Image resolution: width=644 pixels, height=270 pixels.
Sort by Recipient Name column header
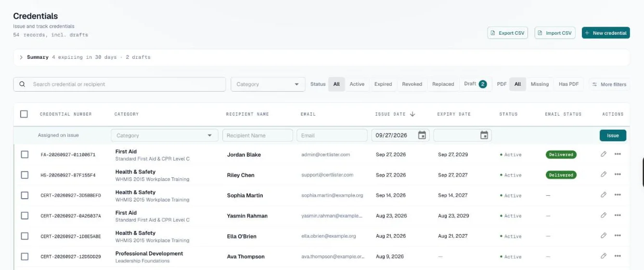(247, 114)
